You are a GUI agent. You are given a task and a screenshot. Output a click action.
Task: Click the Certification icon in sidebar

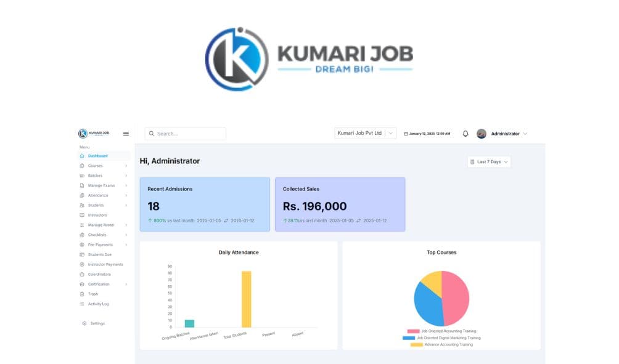tap(82, 285)
